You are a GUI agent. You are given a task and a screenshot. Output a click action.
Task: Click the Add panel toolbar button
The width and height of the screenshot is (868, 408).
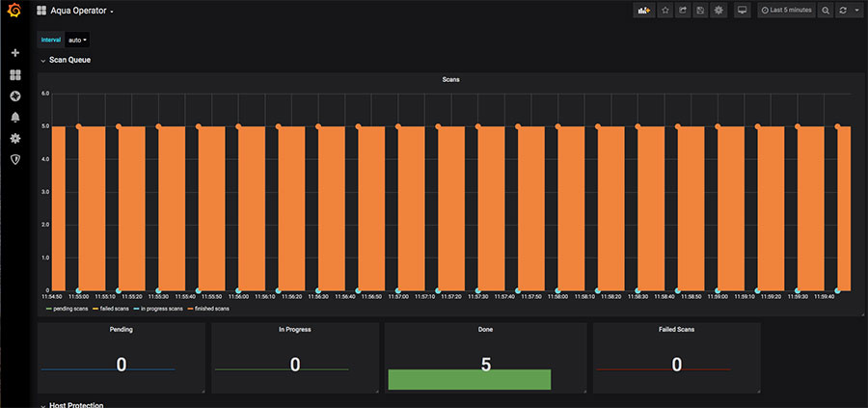(644, 10)
